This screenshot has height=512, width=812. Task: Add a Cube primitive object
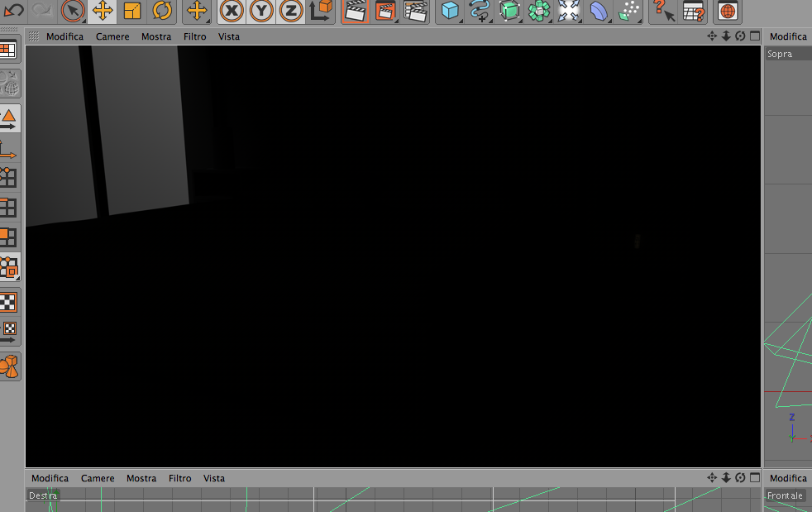(x=450, y=11)
